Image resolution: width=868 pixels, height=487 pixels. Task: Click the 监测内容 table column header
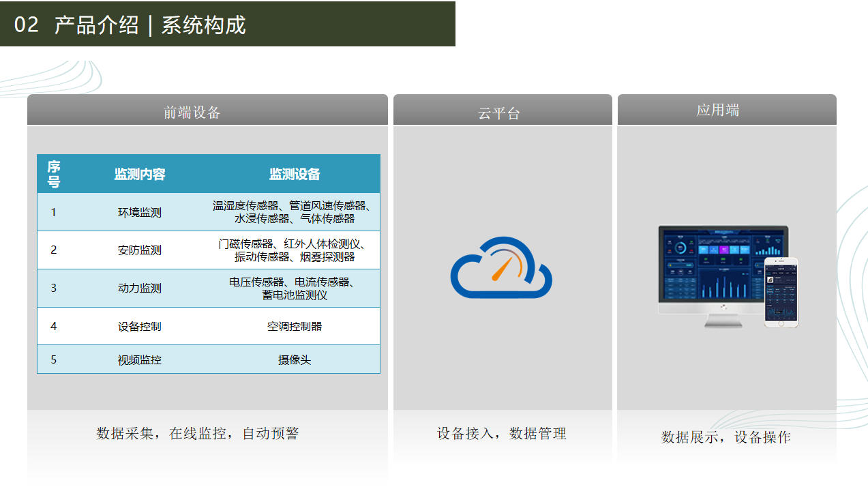pyautogui.click(x=140, y=175)
